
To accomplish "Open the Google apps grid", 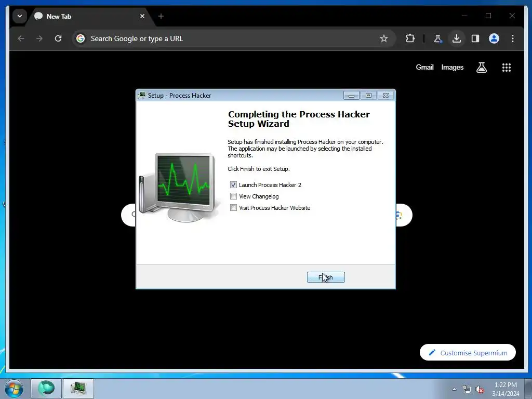I will (x=507, y=68).
